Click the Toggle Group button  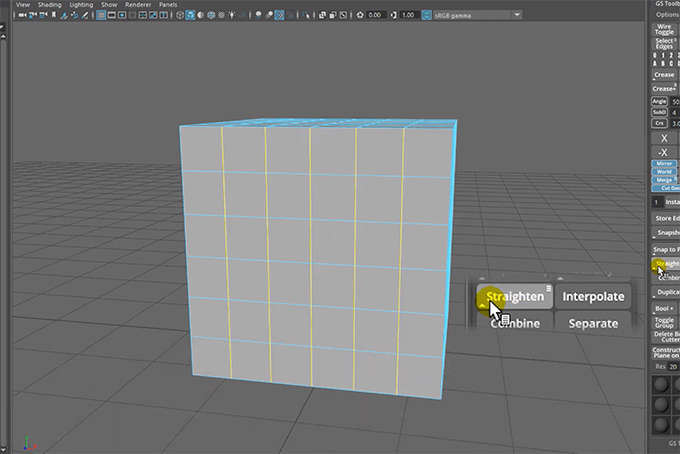tap(664, 322)
